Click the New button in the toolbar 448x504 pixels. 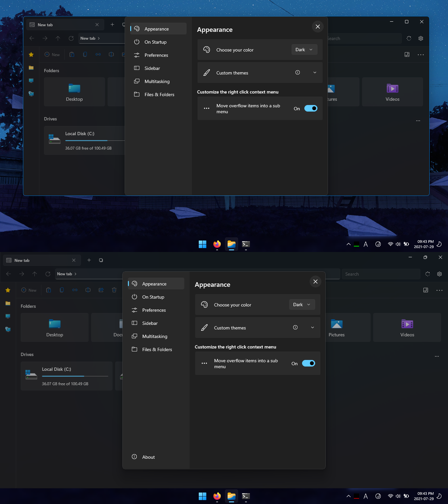(x=29, y=290)
